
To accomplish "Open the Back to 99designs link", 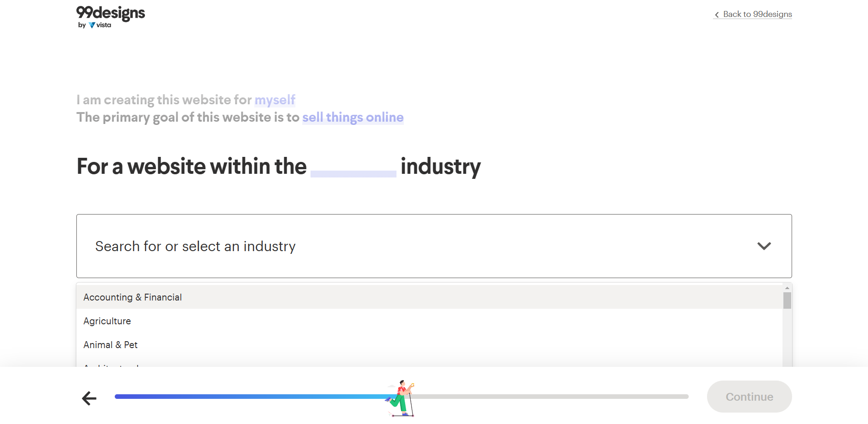I will [753, 14].
